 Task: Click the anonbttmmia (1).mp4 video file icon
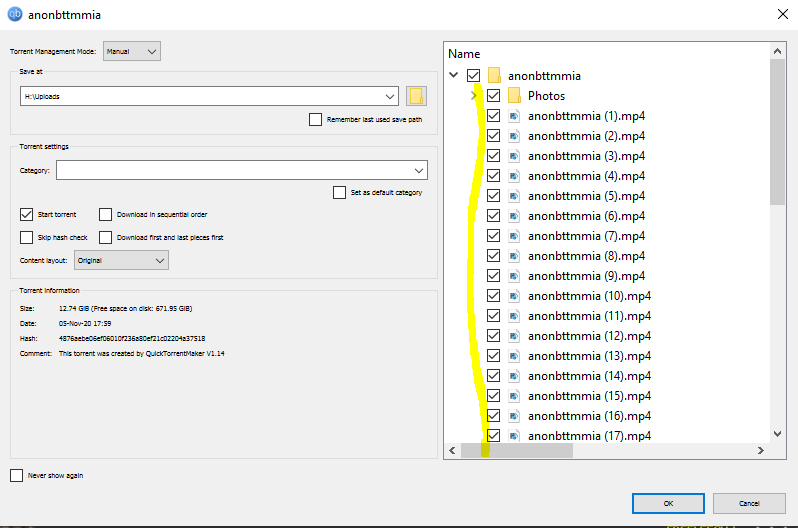[x=515, y=116]
